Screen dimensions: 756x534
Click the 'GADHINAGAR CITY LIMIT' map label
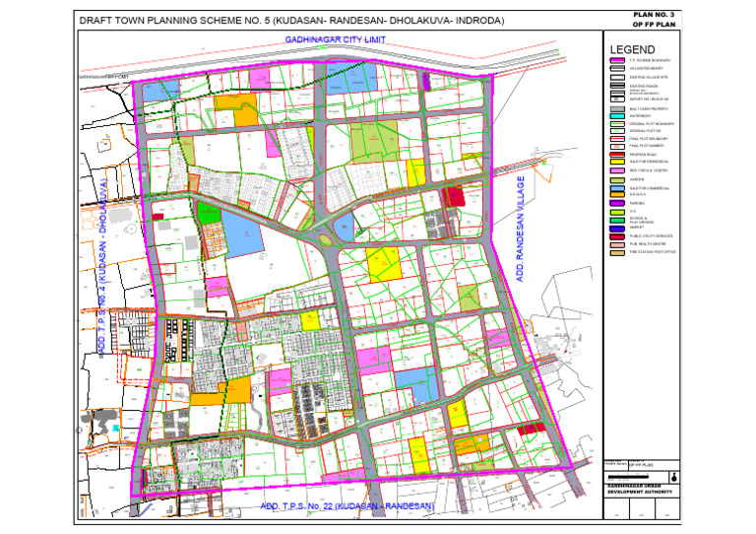pyautogui.click(x=336, y=39)
